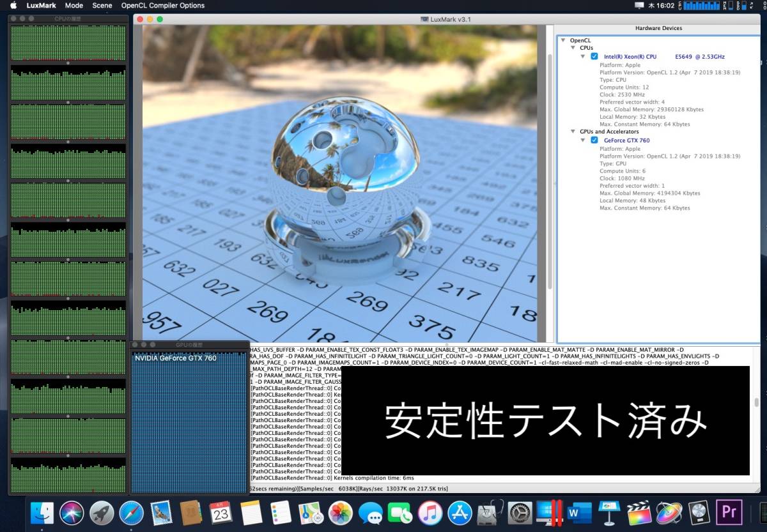The height and width of the screenshot is (532, 767).
Task: Open App Store icon in dock
Action: (460, 512)
